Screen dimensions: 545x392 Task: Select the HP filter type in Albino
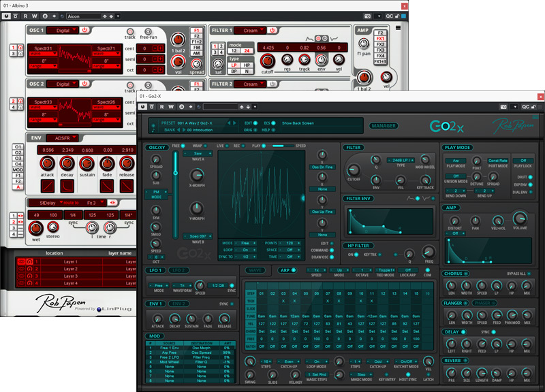pos(247,65)
